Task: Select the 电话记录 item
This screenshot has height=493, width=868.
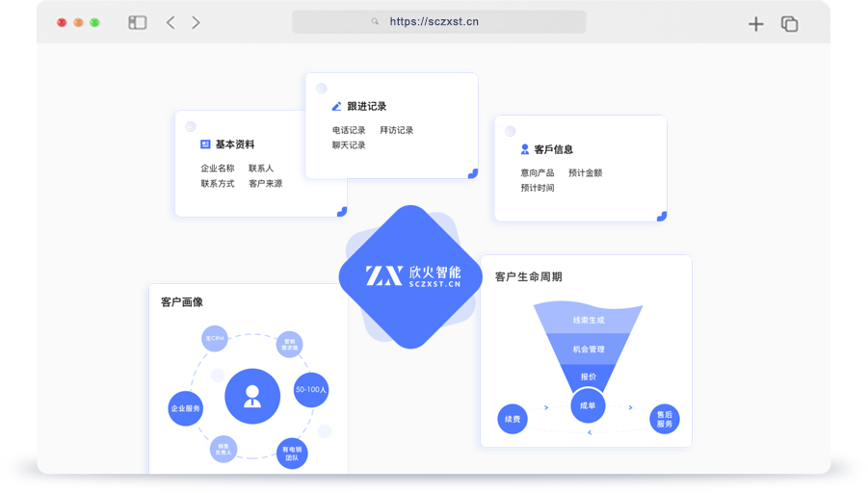Action: click(x=349, y=130)
